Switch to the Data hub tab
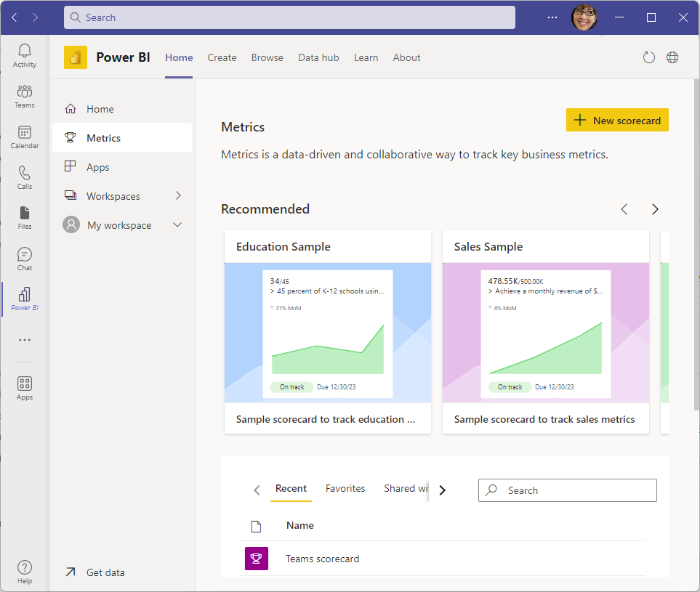Viewport: 700px width, 592px height. tap(318, 57)
